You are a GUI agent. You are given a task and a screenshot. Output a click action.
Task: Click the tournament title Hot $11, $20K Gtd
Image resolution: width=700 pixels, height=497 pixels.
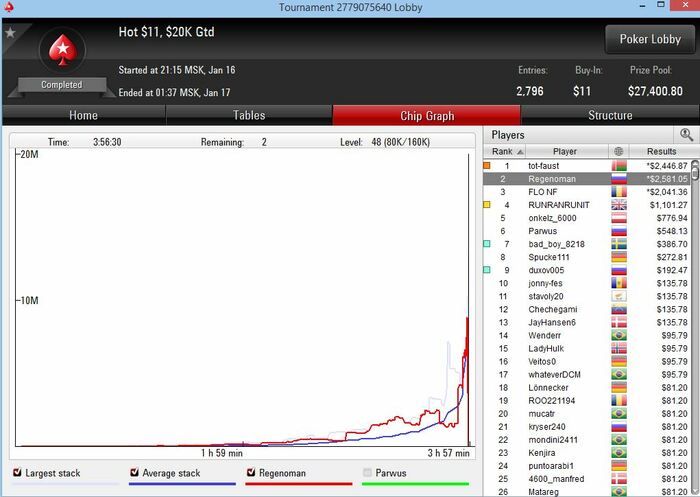point(167,32)
